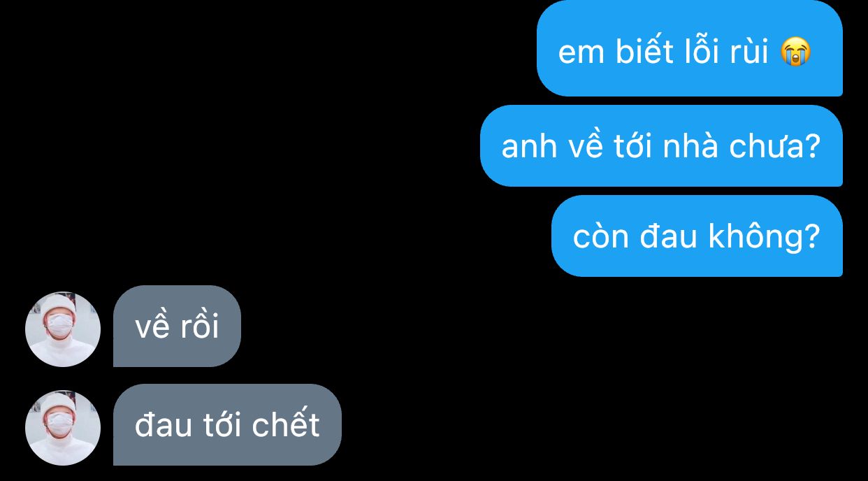
Task: Tap the gray "đau tới chết" reply bubble
Action: pos(227,424)
